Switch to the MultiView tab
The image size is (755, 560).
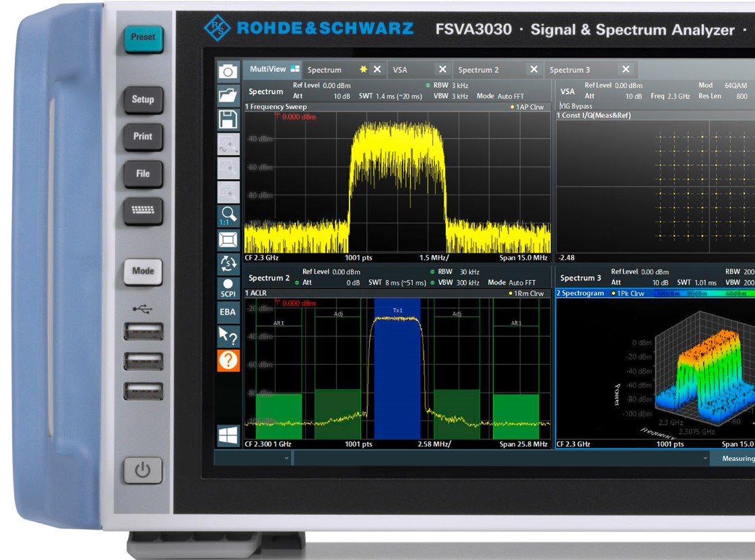273,69
